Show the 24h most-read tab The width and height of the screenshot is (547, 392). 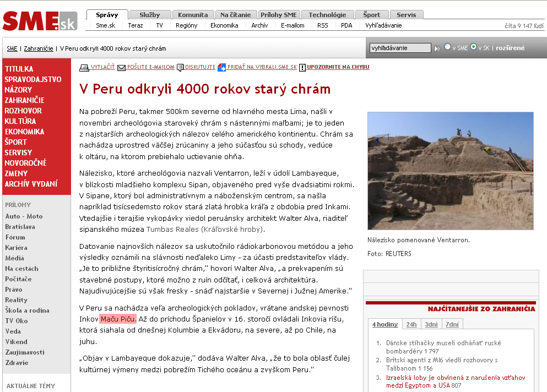tap(411, 324)
